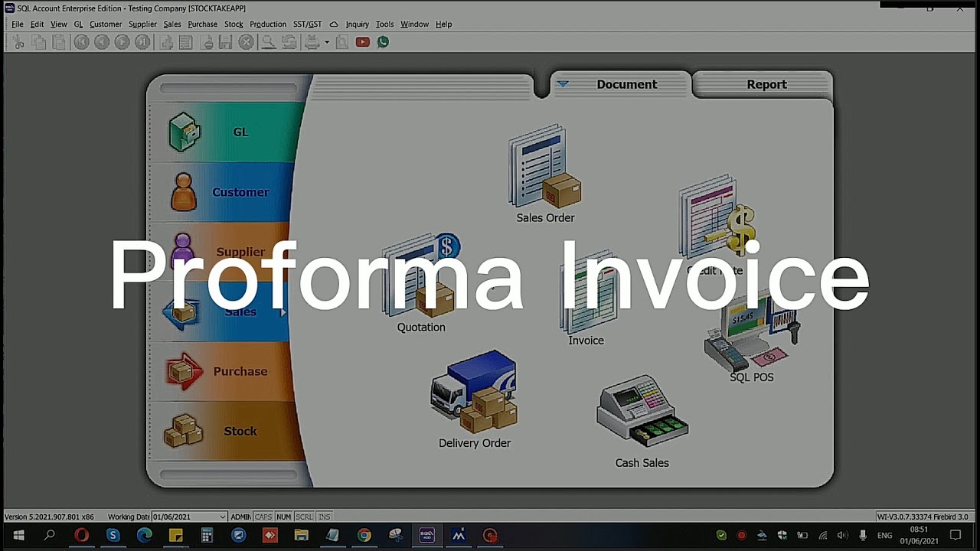Open the WhatsApp toolbar icon
980x551 pixels.
click(383, 42)
